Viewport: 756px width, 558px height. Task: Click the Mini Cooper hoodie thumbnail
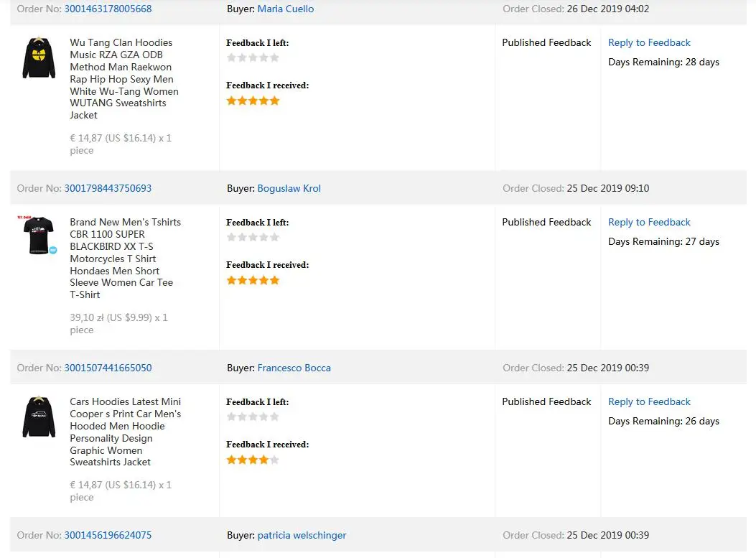39,417
